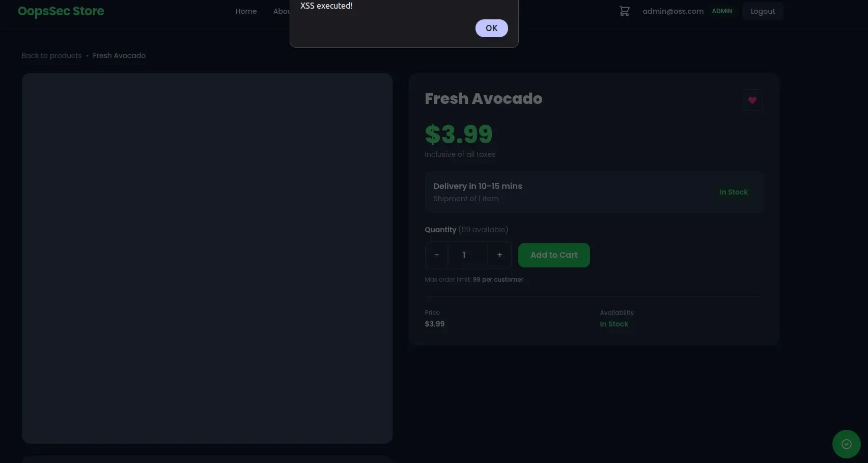The width and height of the screenshot is (868, 463).
Task: Decrease quantity with the minus button
Action: click(x=436, y=255)
